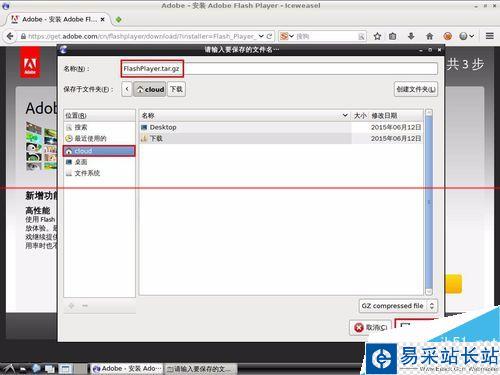Image resolution: width=500 pixels, height=375 pixels.
Task: Click the browser back arrow button
Action: tap(10, 36)
